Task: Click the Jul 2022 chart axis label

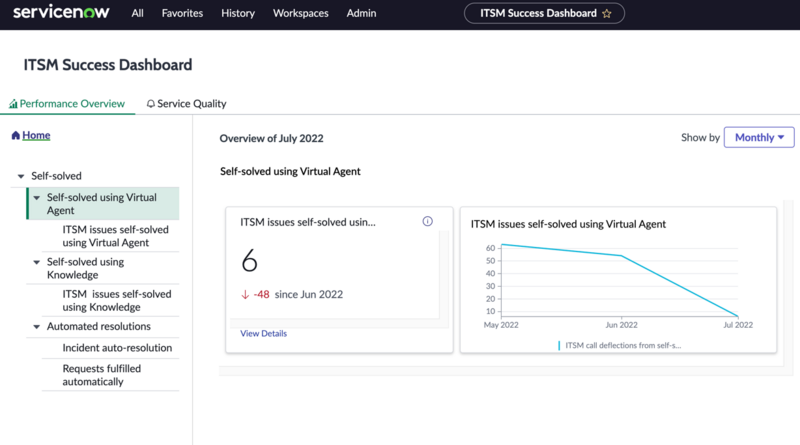Action: click(x=738, y=325)
